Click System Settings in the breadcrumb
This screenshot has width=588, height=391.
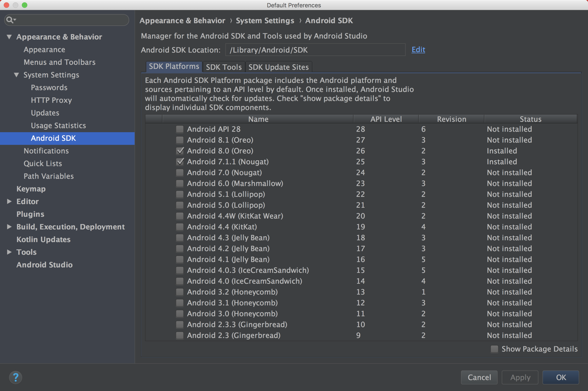[265, 20]
